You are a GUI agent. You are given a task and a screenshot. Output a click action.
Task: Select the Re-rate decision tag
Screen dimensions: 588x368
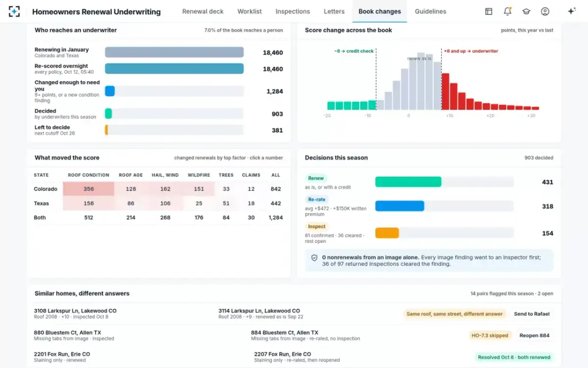click(317, 200)
